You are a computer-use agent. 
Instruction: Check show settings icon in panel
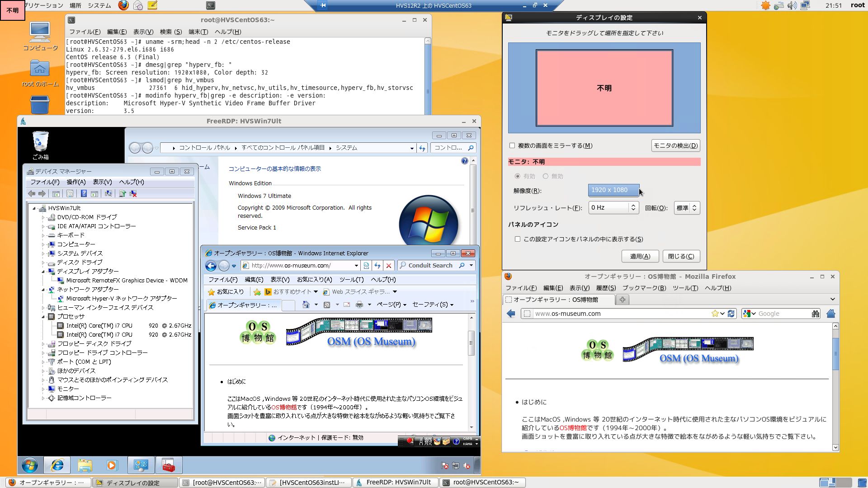518,239
